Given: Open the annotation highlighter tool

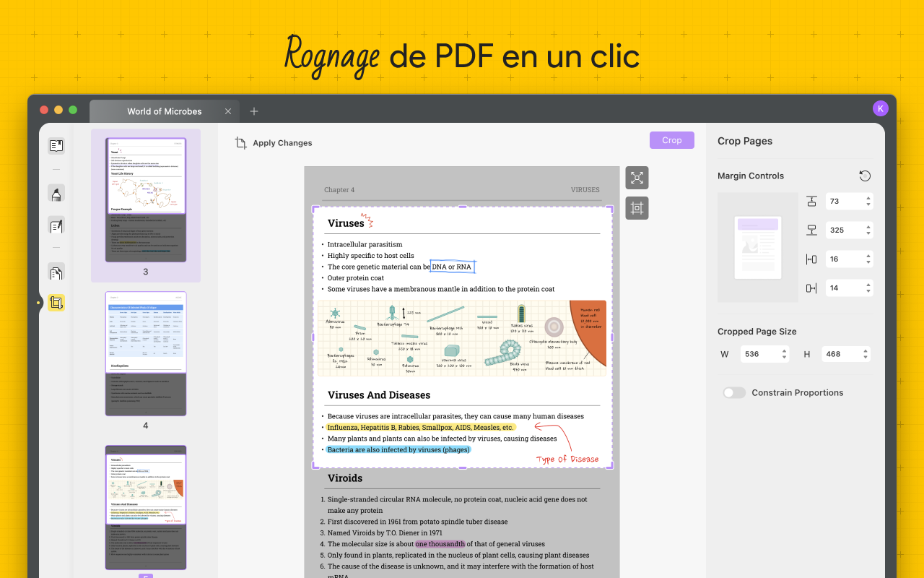Looking at the screenshot, I should click(56, 193).
